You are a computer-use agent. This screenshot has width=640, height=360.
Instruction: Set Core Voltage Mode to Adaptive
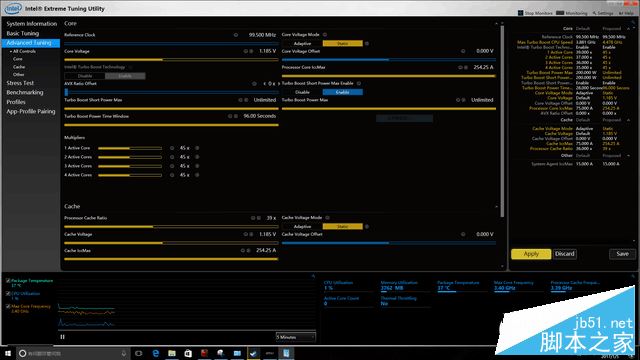pyautogui.click(x=302, y=44)
